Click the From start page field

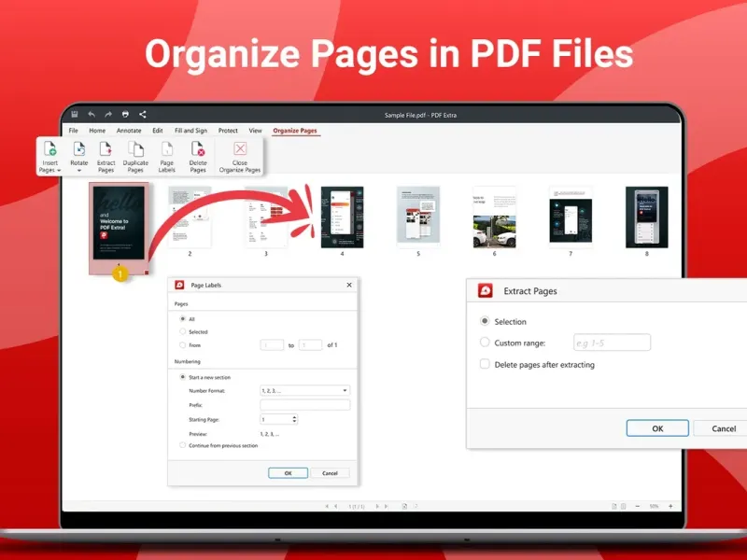pyautogui.click(x=272, y=344)
